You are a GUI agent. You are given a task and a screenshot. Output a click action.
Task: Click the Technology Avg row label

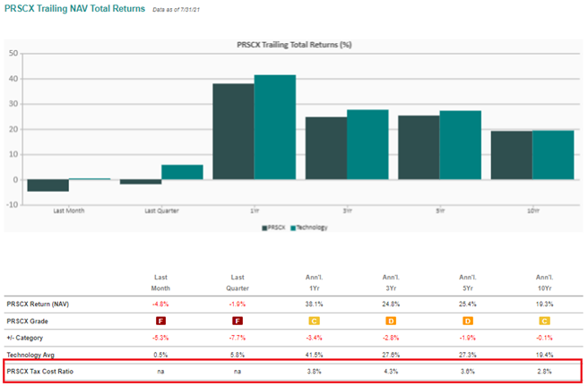tap(30, 355)
